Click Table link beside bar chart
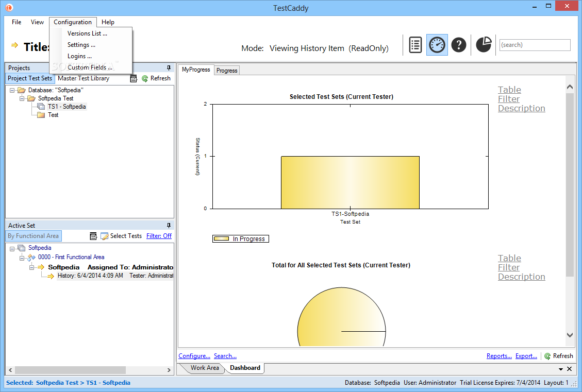The image size is (582, 392). tap(509, 90)
